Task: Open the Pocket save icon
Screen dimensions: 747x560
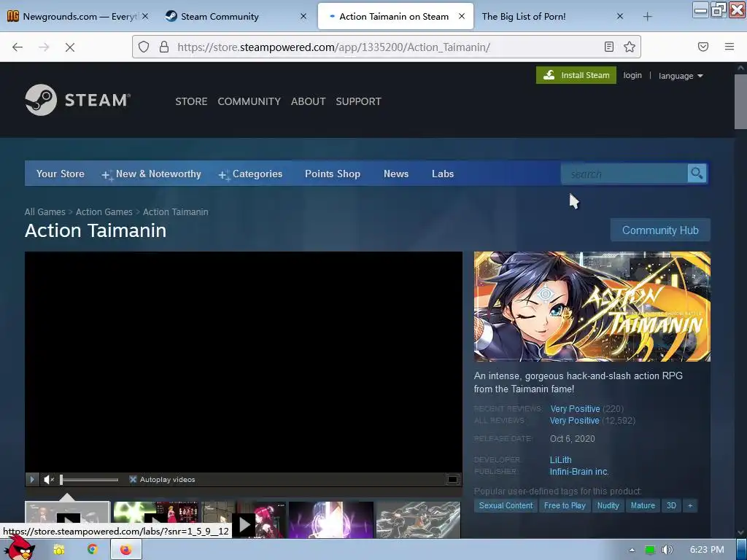Action: pyautogui.click(x=703, y=47)
